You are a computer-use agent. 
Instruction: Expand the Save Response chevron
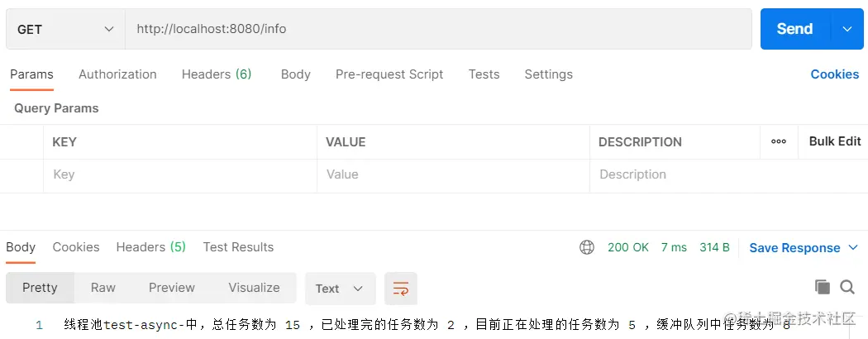(853, 247)
